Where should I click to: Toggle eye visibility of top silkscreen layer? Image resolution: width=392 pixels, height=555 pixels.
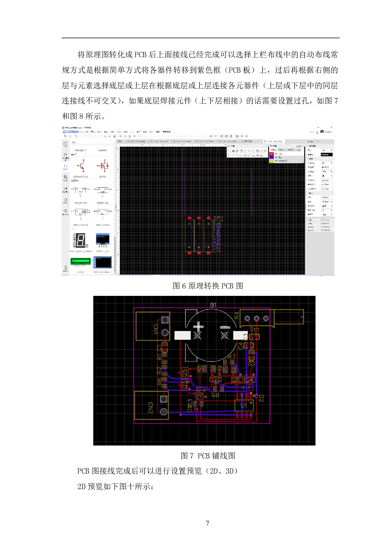(x=276, y=161)
